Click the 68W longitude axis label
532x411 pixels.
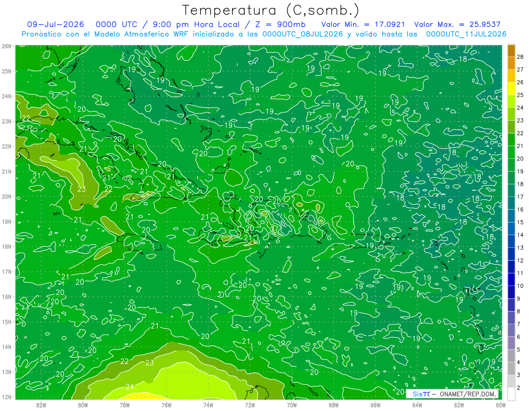333,404
